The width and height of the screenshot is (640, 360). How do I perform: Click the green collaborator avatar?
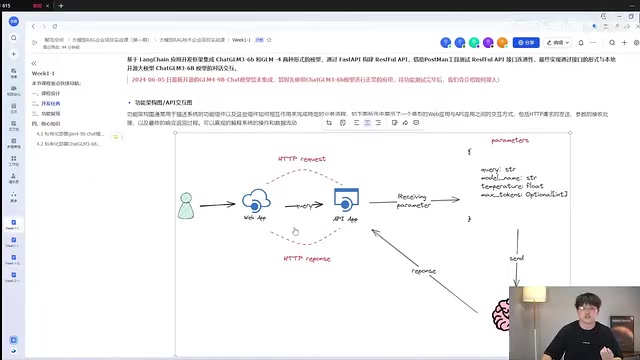coord(474,42)
